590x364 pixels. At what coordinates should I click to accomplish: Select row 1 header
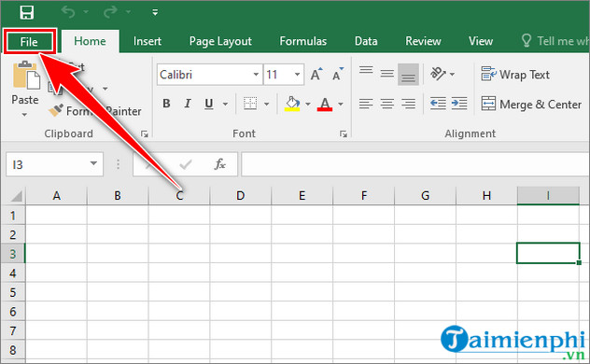point(13,216)
